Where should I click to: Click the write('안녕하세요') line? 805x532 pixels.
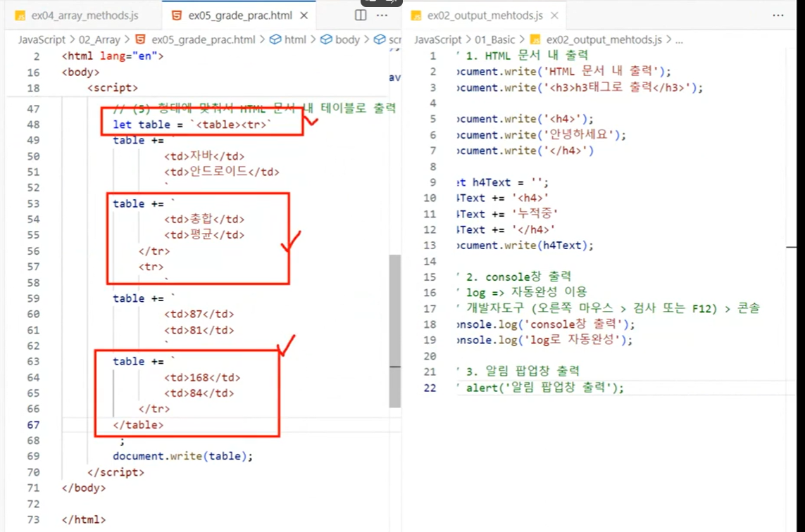click(x=542, y=135)
